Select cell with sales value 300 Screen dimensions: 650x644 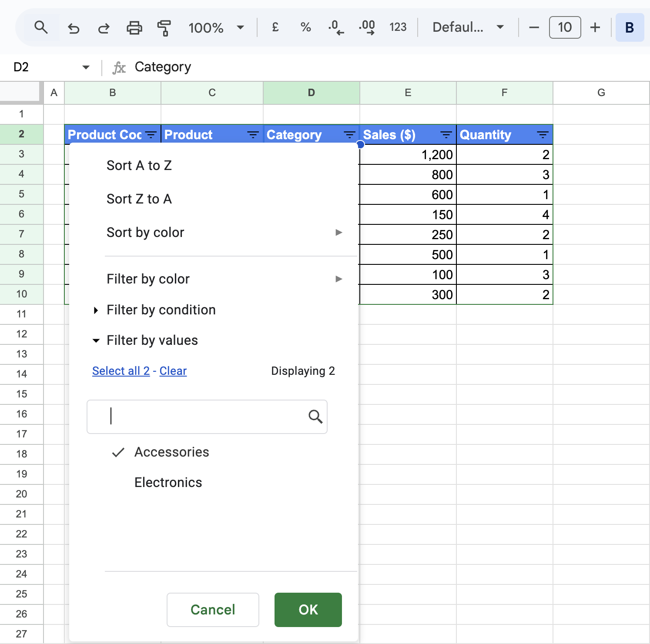[408, 295]
